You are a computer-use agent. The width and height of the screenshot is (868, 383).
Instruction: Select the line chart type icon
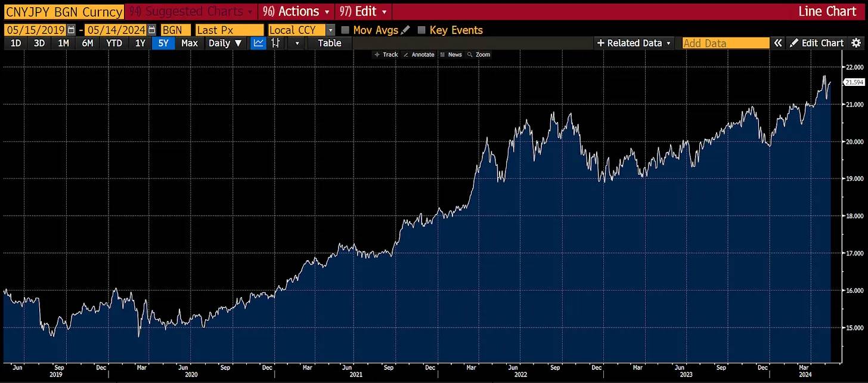tap(258, 43)
